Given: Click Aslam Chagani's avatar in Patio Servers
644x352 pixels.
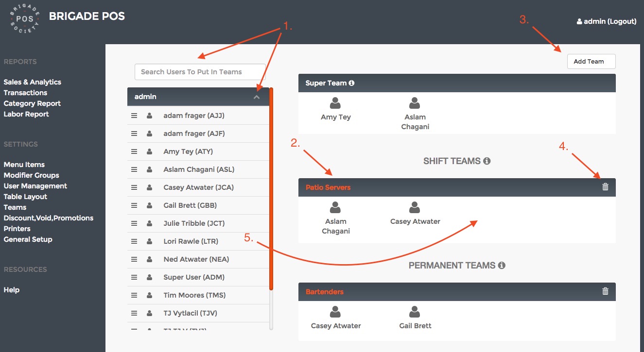Looking at the screenshot, I should click(335, 207).
